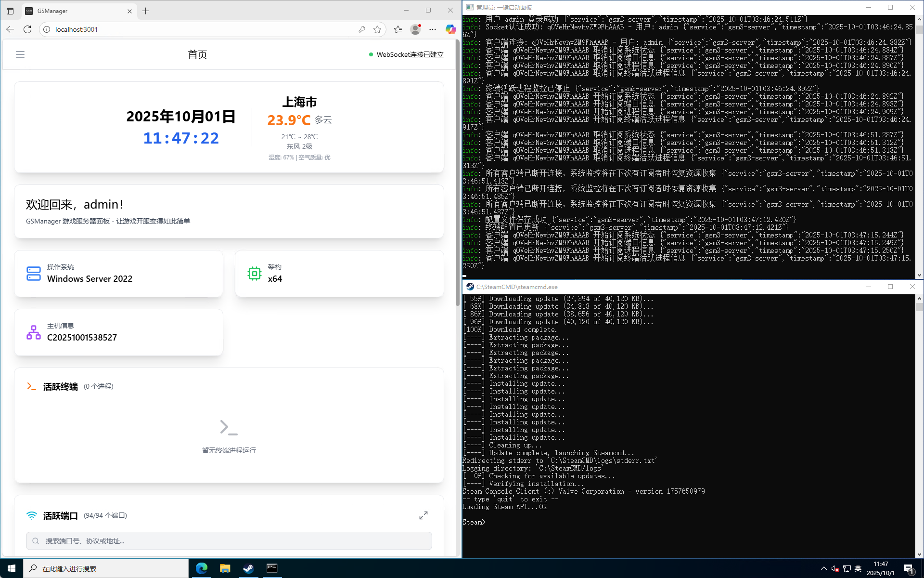
Task: Open the hamburger sidebar menu
Action: 20,54
